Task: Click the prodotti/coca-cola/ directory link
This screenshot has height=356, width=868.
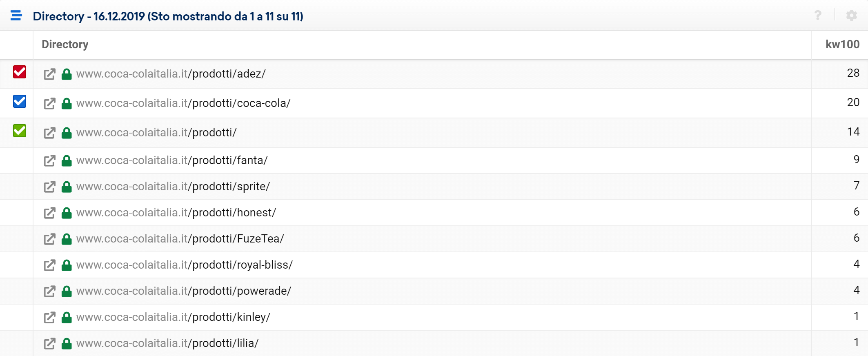Action: point(183,103)
